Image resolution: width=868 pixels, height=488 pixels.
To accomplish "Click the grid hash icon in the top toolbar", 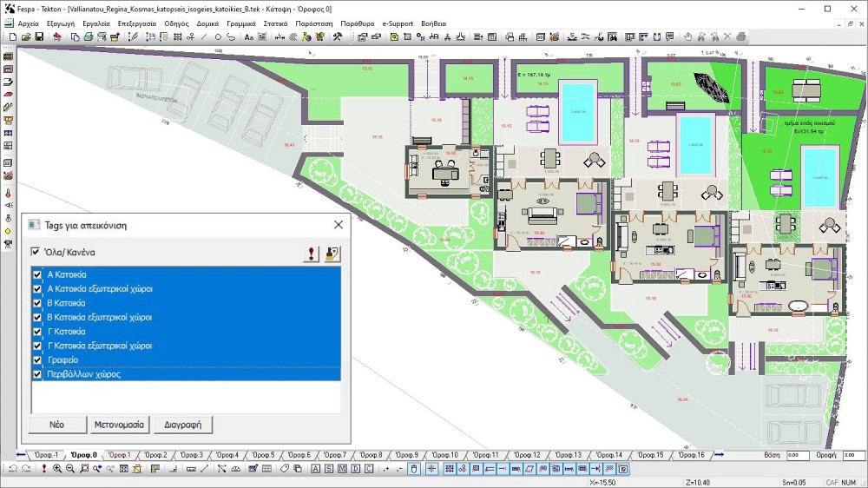I will point(178,37).
